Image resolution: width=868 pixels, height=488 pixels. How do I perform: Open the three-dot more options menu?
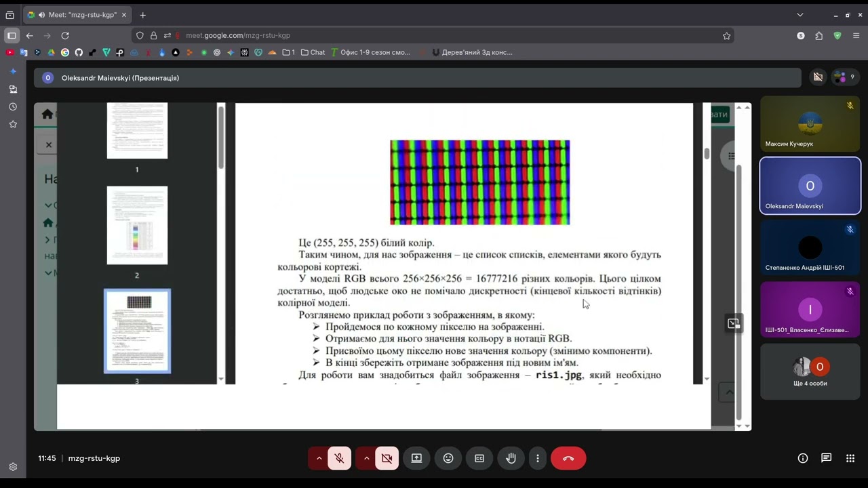pos(538,458)
